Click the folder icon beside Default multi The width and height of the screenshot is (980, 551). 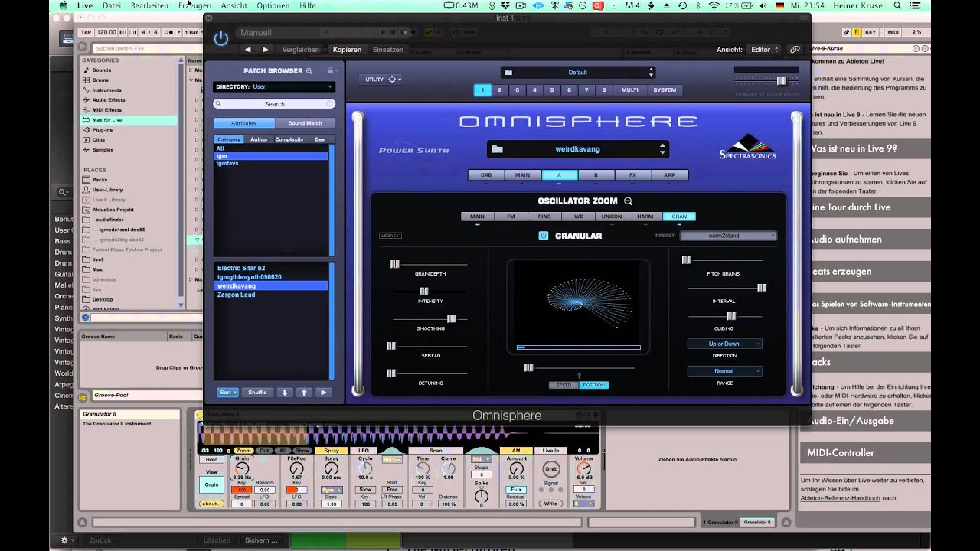point(508,73)
